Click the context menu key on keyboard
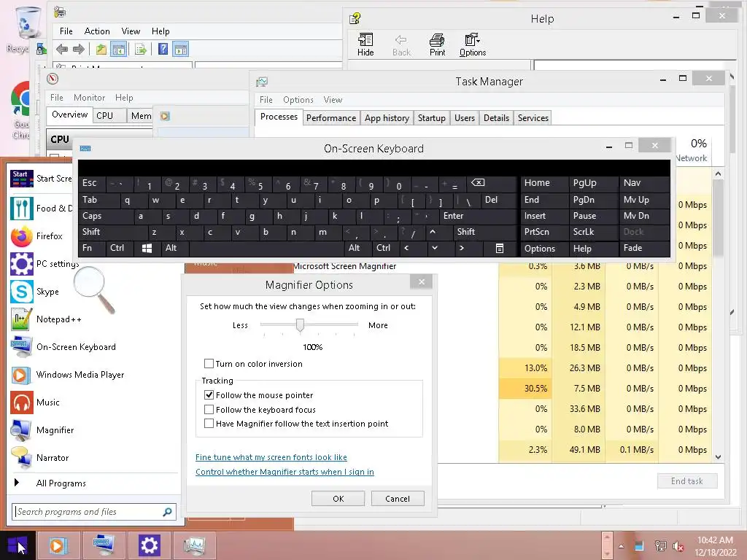 (499, 248)
